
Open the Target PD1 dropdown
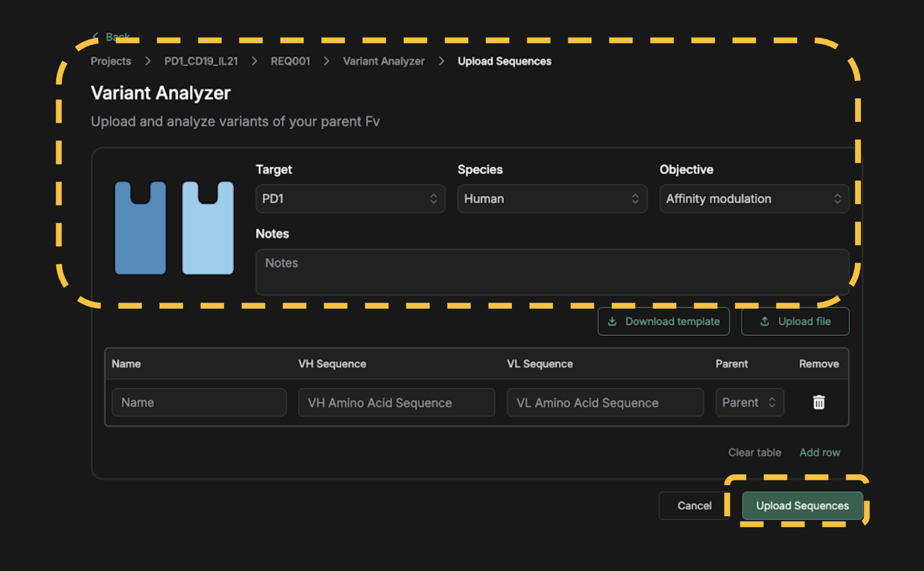point(350,199)
